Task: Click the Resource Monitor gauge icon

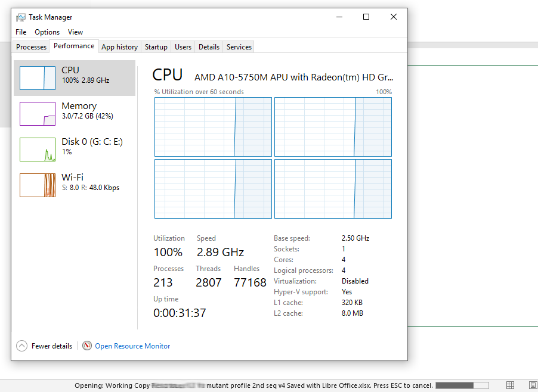Action: 87,346
